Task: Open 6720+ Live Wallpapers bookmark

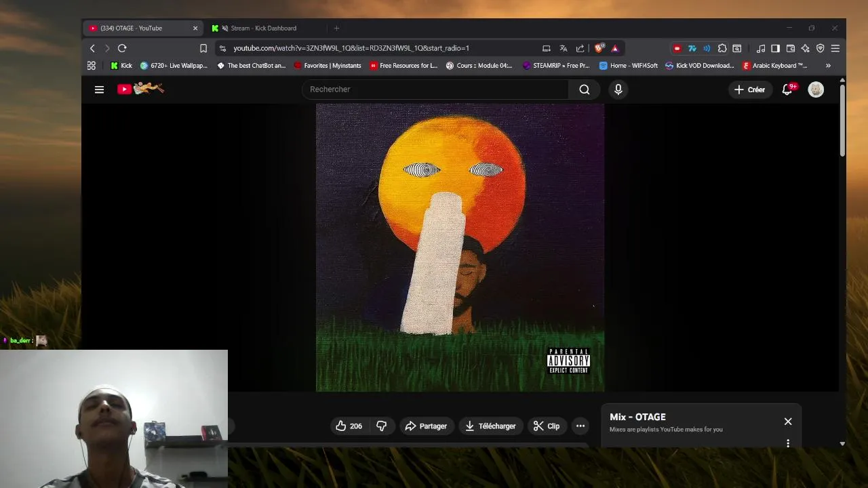Action: [174, 66]
